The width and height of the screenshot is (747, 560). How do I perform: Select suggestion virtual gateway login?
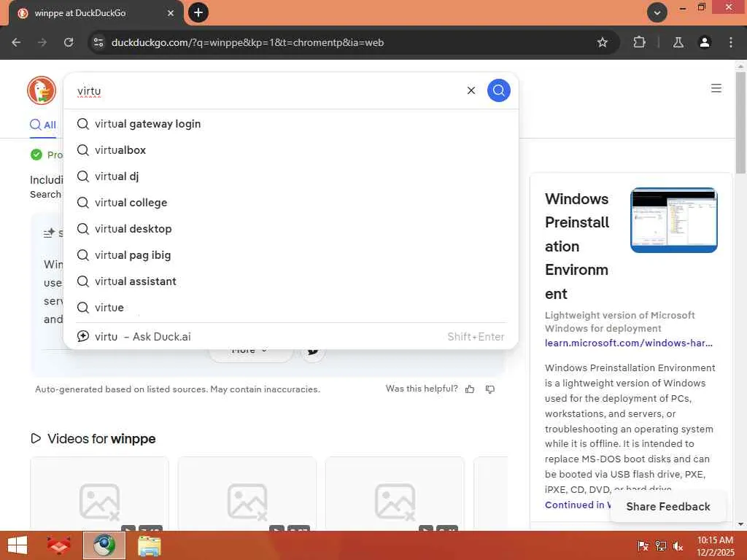tap(290, 124)
